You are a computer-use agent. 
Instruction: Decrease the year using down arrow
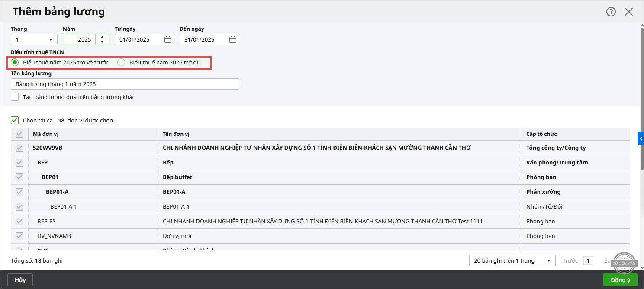point(102,42)
